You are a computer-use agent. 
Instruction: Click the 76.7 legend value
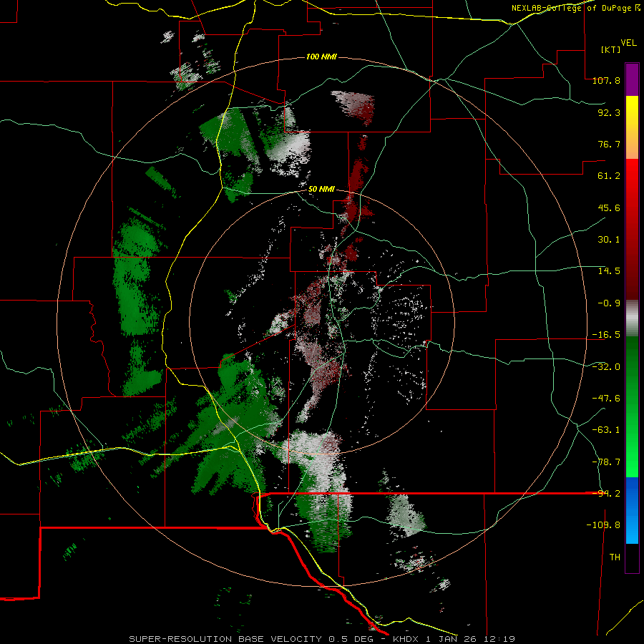tap(609, 144)
